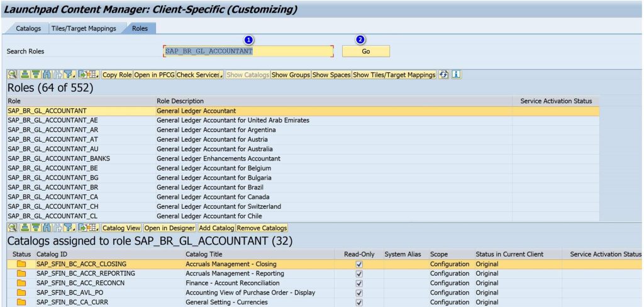Open the Check Services dropdown
Image resolution: width=644 pixels, height=307 pixels.
[x=199, y=75]
